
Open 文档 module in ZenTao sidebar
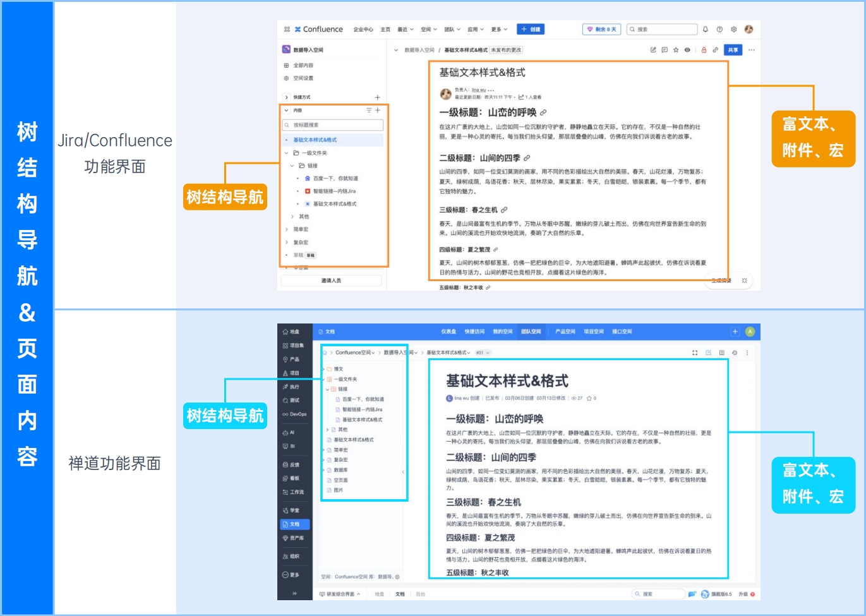pos(295,524)
